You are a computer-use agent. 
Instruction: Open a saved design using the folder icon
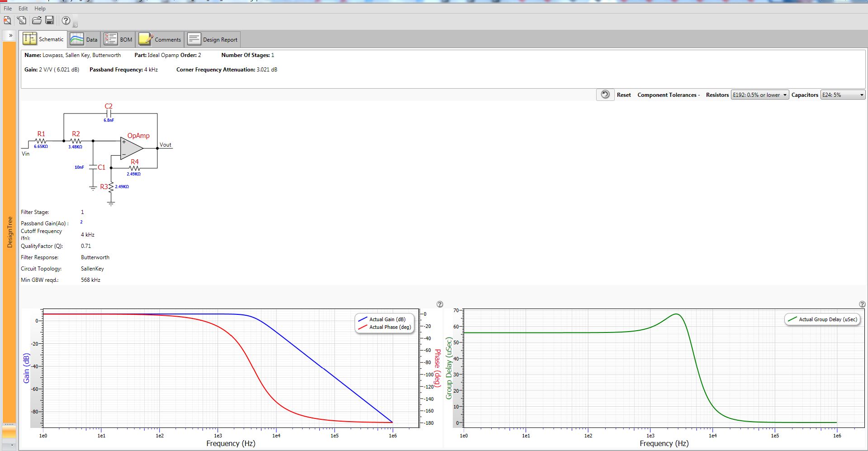click(36, 21)
